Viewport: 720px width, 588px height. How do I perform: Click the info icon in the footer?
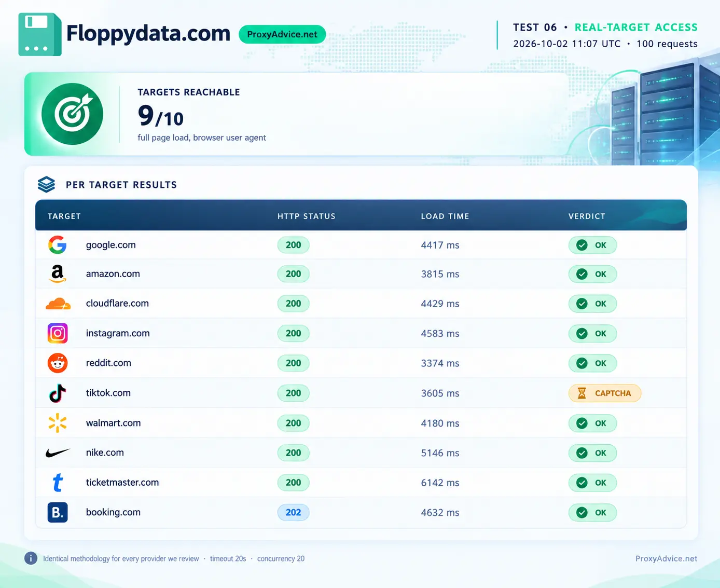pos(31,558)
